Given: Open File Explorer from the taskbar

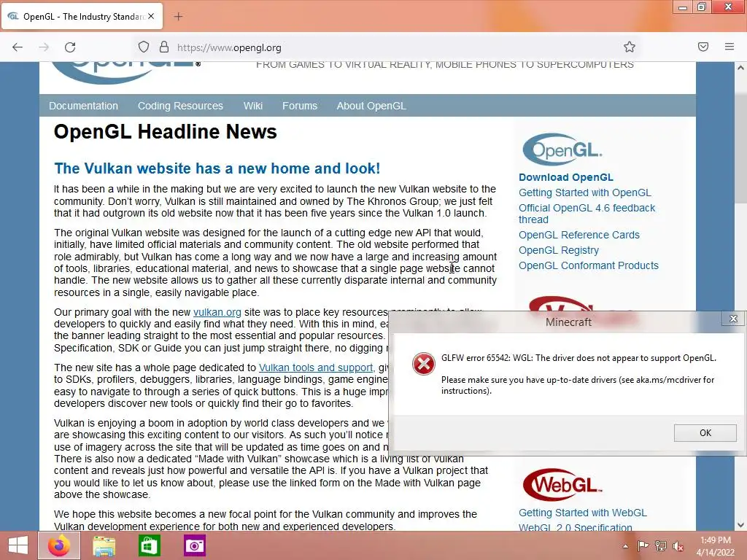Looking at the screenshot, I should pos(104,545).
